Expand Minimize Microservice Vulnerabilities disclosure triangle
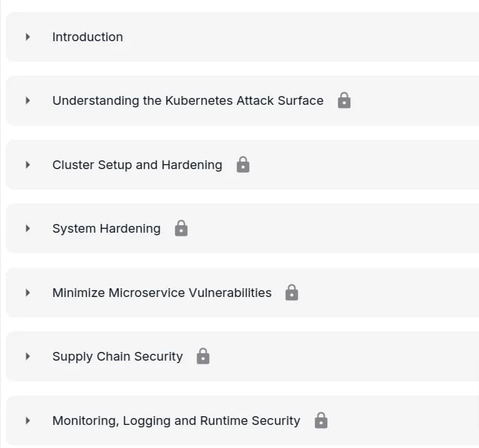479x448 pixels. pos(28,293)
